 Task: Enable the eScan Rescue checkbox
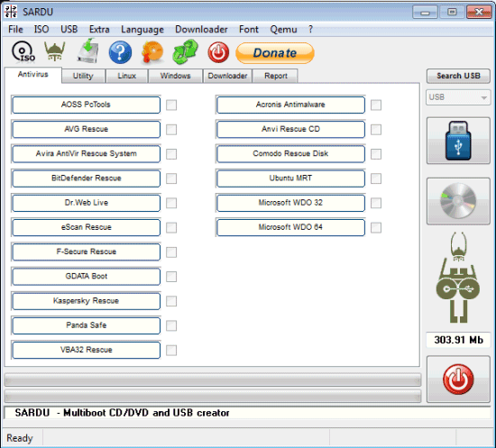pos(171,228)
